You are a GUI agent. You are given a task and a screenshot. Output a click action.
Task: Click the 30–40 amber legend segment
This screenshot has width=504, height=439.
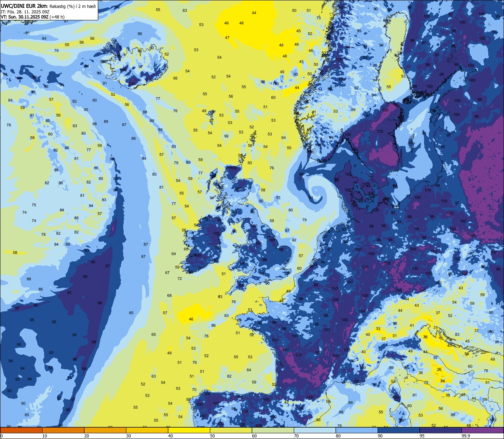coord(147,430)
